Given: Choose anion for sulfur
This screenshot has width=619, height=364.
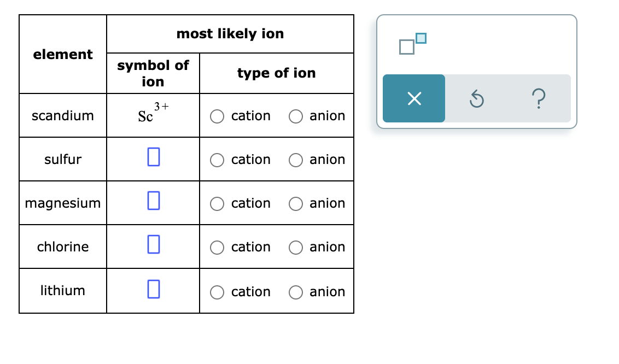Looking at the screenshot, I should pyautogui.click(x=296, y=160).
